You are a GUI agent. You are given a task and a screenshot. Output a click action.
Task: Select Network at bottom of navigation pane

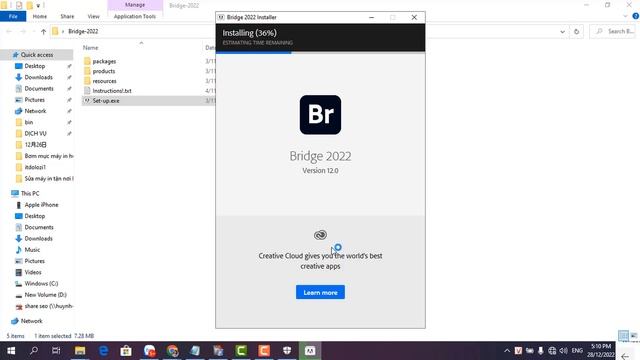click(x=31, y=321)
